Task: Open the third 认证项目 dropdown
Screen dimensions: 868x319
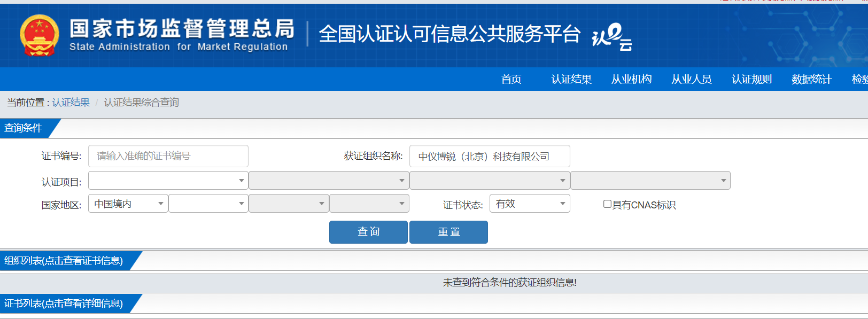Action: 490,181
